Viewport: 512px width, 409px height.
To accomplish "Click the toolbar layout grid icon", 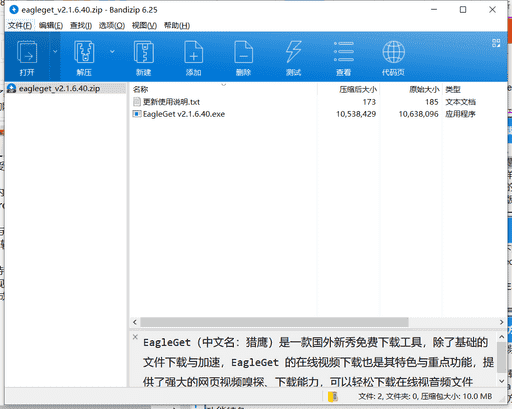I will pos(496,43).
